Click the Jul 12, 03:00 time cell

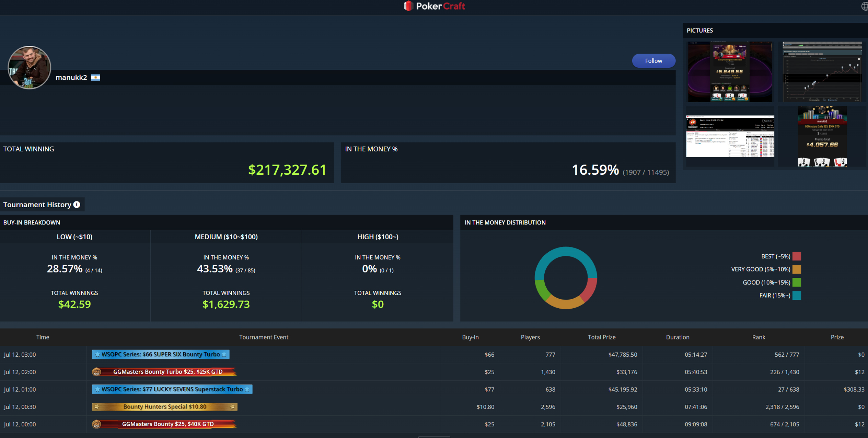tap(20, 355)
